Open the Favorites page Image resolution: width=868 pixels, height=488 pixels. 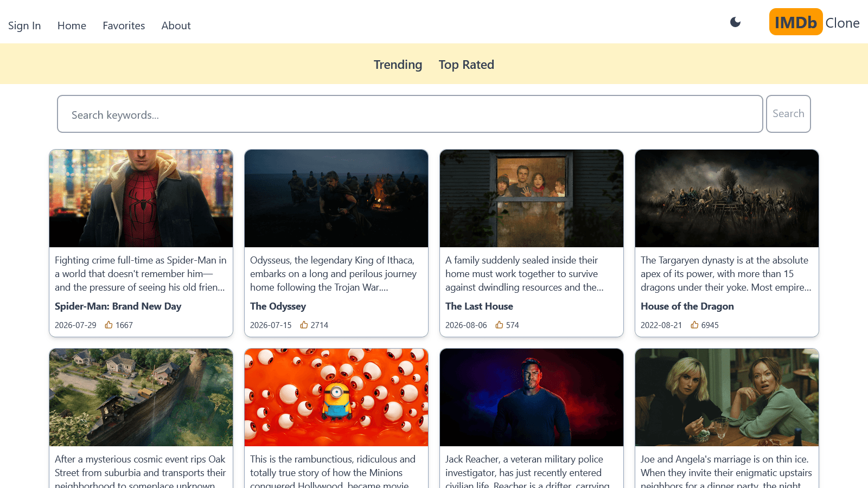click(x=124, y=25)
